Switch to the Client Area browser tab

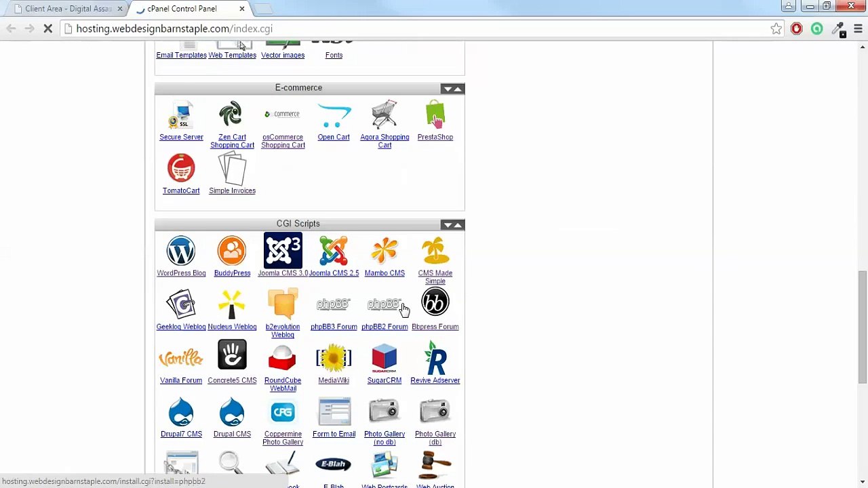tap(68, 9)
